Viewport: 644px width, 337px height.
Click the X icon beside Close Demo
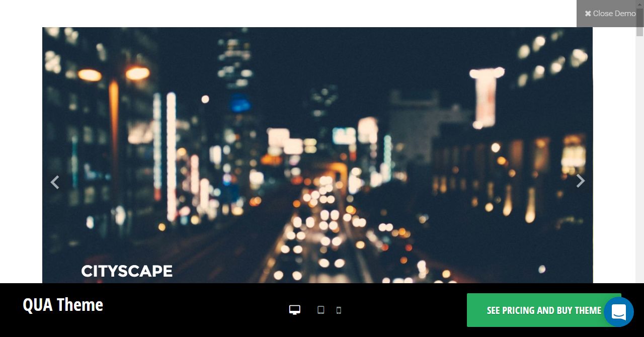point(588,14)
